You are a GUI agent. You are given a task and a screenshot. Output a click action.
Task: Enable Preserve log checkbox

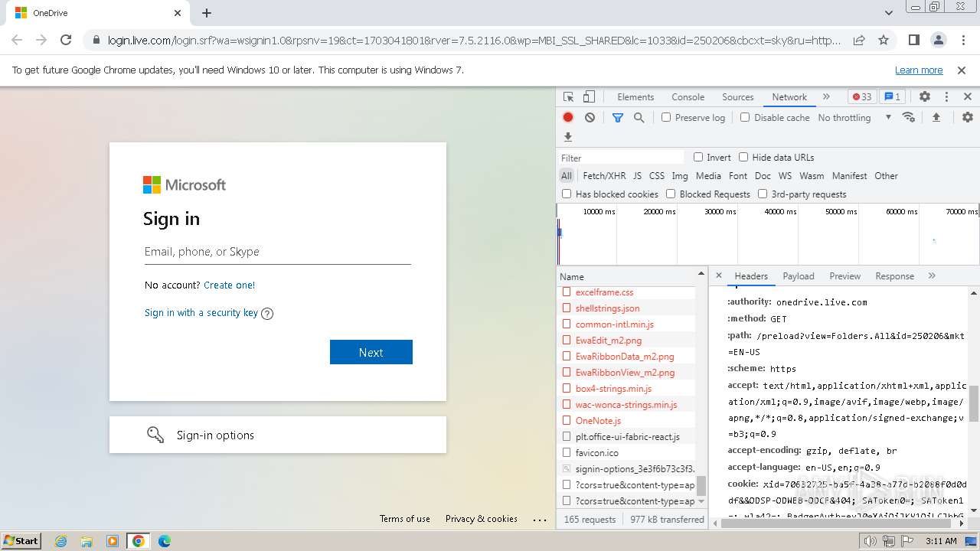[x=666, y=117]
